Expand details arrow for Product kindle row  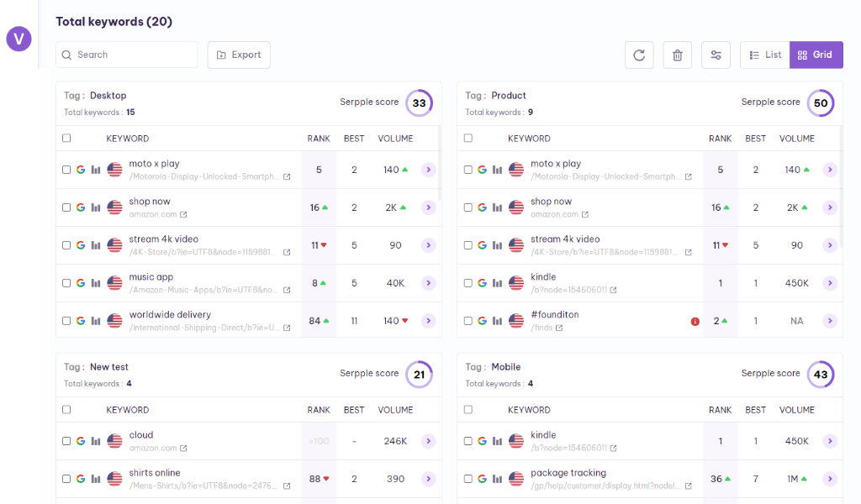[830, 283]
